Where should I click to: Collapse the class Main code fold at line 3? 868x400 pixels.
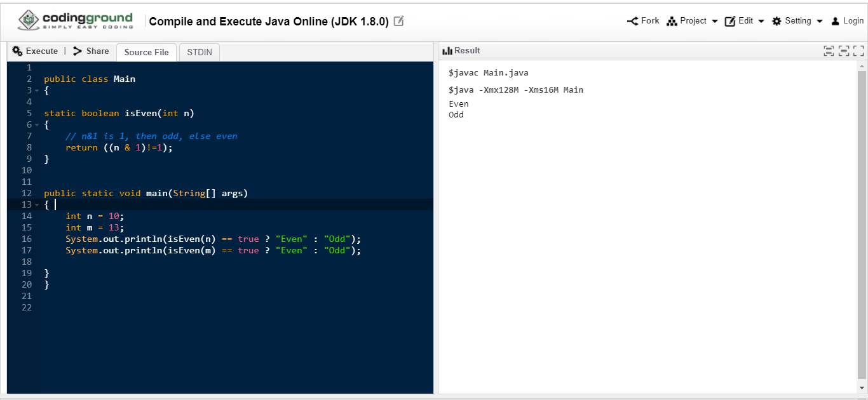[37, 91]
